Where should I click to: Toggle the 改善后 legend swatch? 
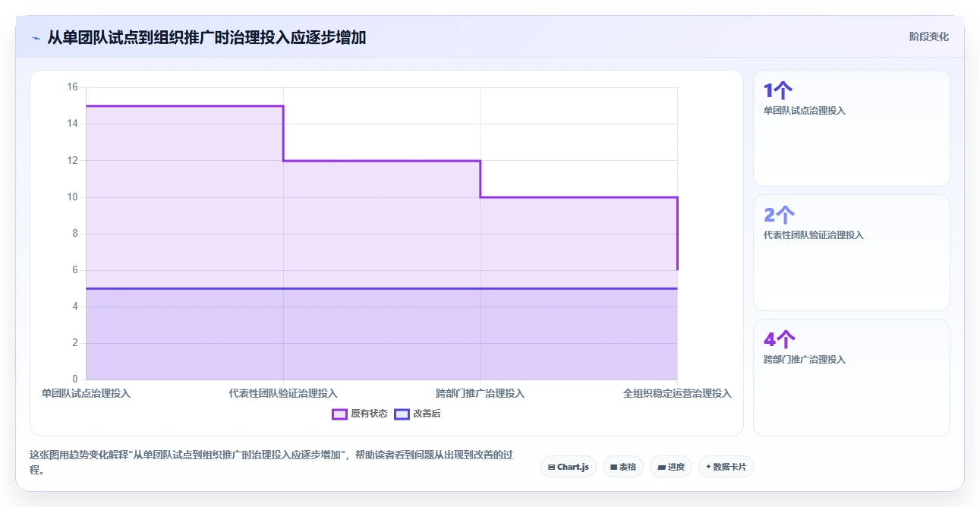pos(402,414)
